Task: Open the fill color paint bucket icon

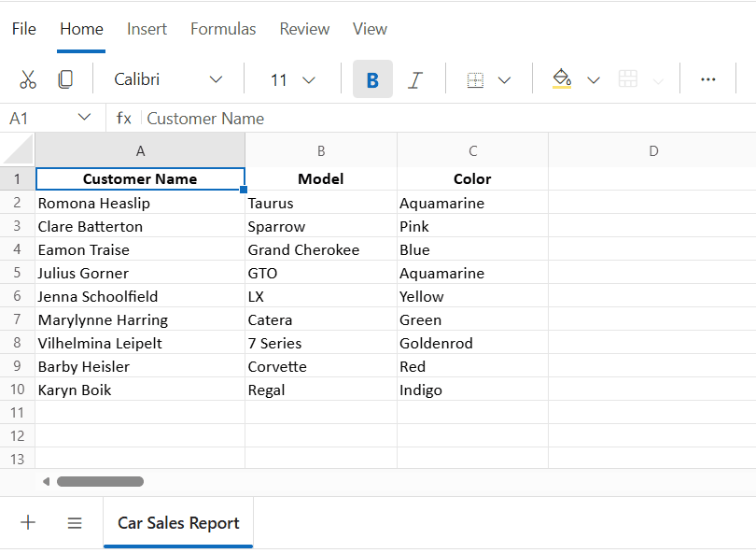Action: pyautogui.click(x=561, y=80)
